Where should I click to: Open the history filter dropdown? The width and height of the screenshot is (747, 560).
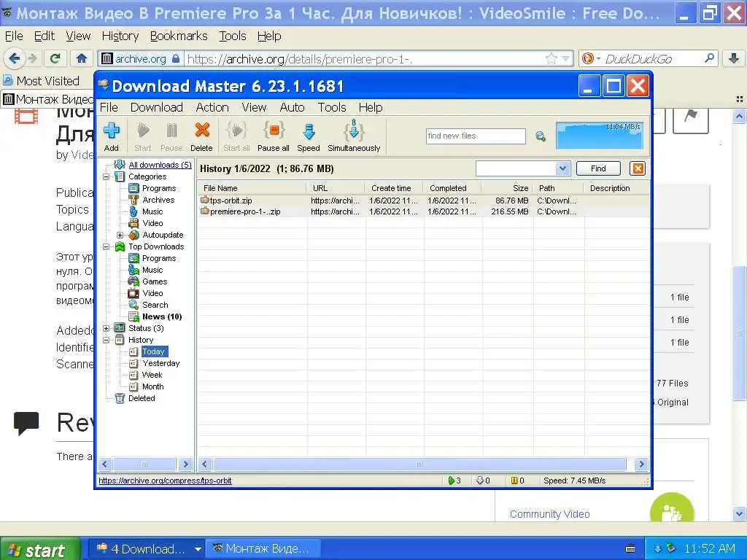coord(562,168)
